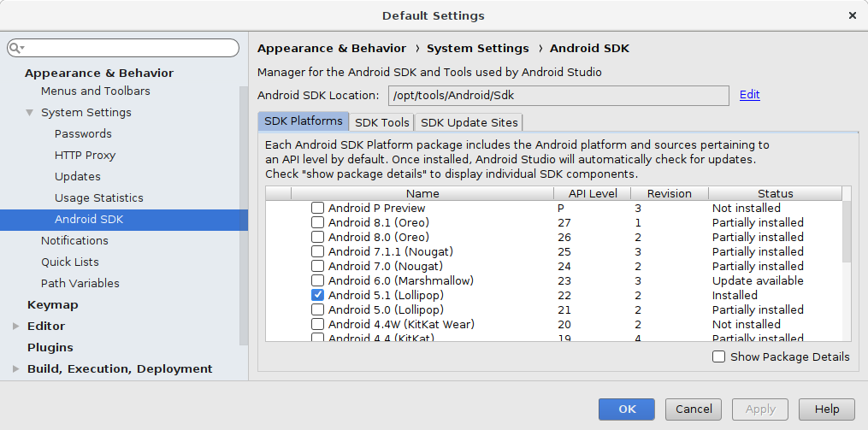This screenshot has width=868, height=430.
Task: Select HTTP Proxy in settings tree
Action: [x=85, y=156]
